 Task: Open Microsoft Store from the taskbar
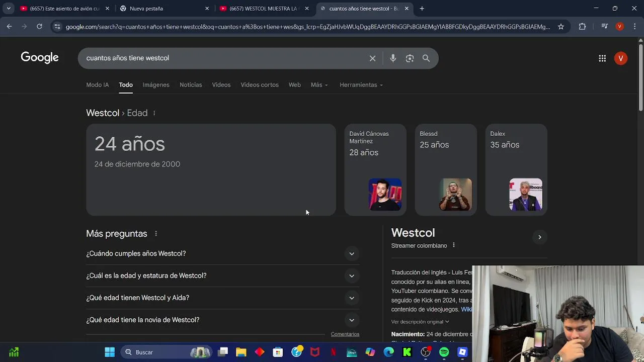(x=278, y=352)
